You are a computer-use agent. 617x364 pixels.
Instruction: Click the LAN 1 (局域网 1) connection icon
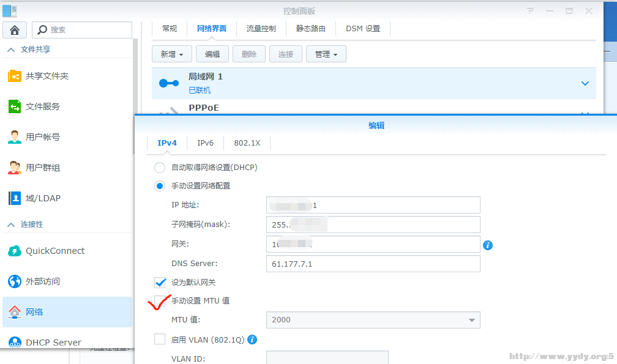tap(169, 83)
